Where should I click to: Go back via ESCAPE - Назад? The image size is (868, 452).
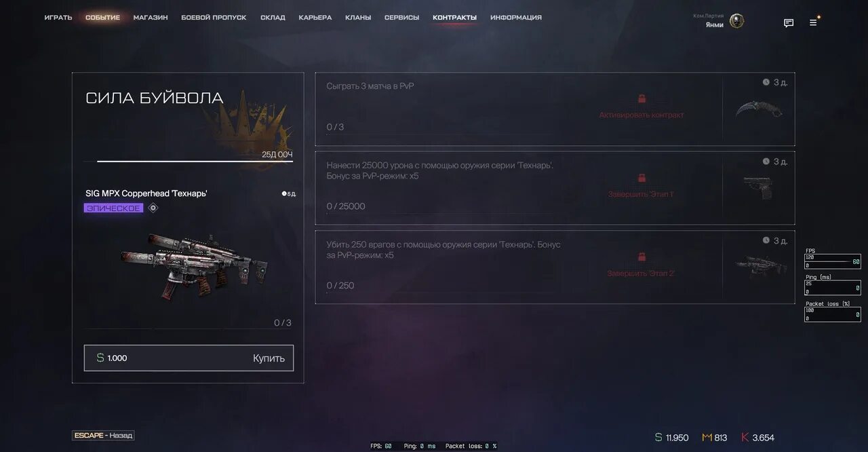coord(103,436)
